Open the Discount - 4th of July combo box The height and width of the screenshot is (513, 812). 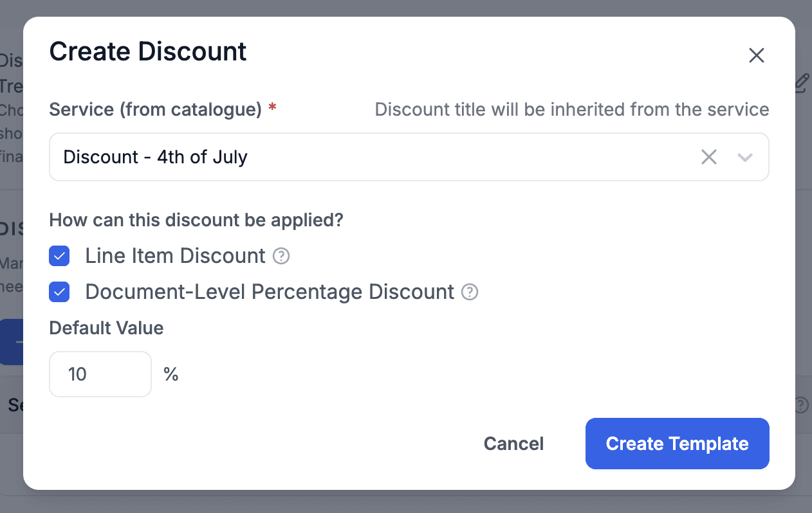pos(373,157)
